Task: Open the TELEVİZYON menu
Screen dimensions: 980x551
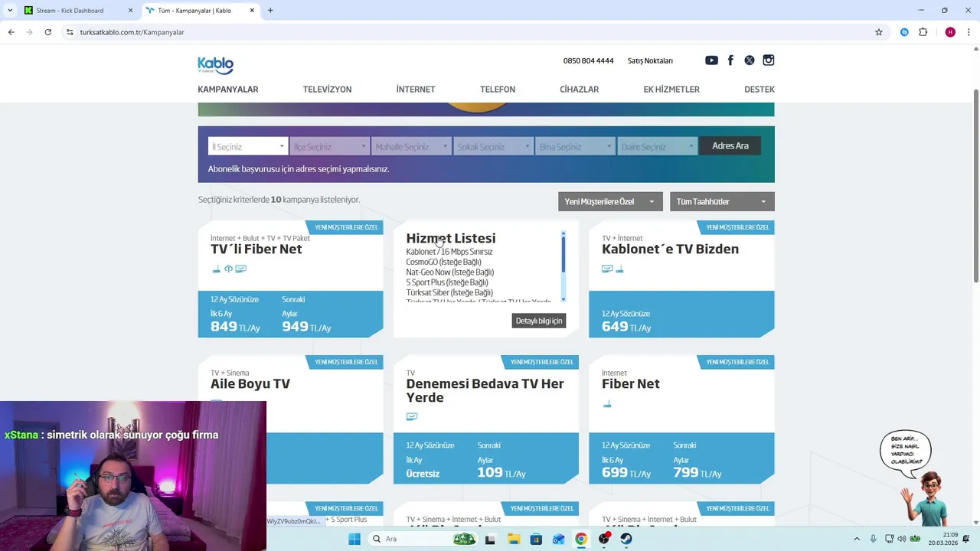Action: [x=327, y=90]
